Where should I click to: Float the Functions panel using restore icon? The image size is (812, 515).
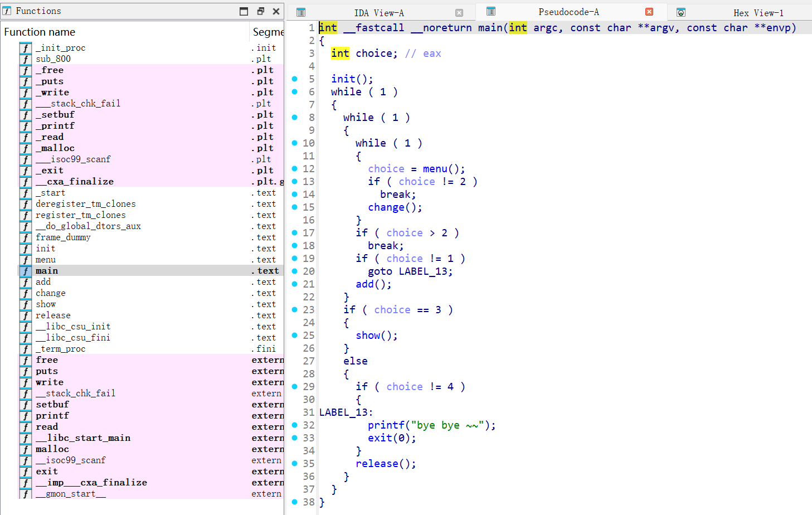260,11
